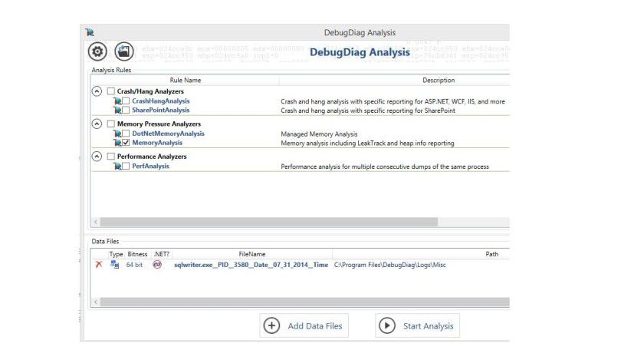Click the Analysis Rules horizontal scrollbar thumb

point(269,222)
